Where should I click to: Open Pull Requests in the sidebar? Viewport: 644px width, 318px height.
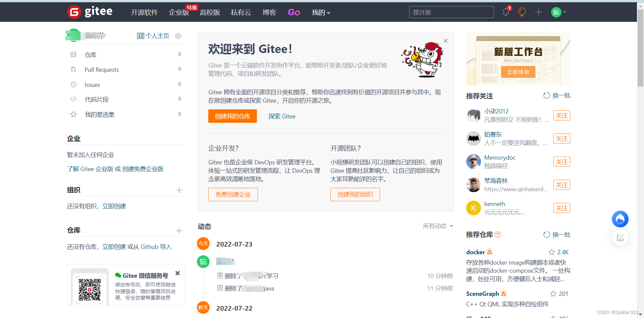pyautogui.click(x=102, y=69)
